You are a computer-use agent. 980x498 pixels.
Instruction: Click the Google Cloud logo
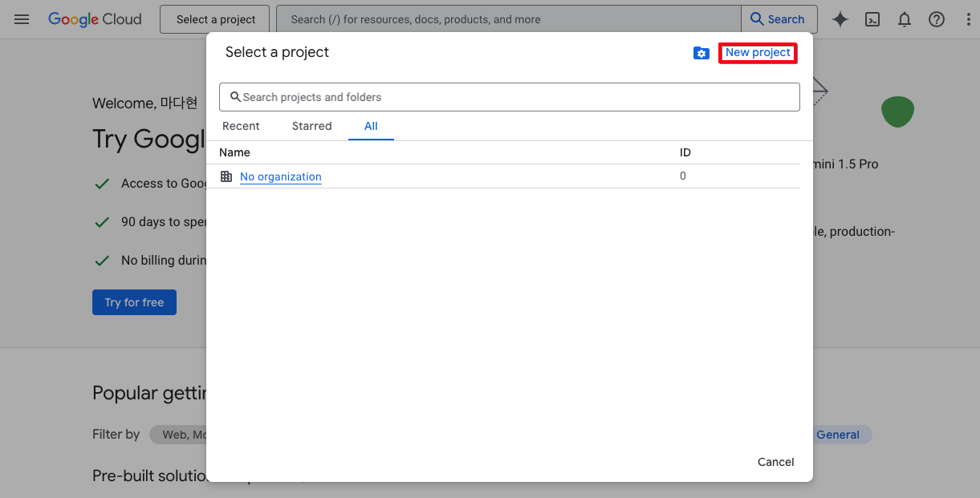tap(95, 19)
